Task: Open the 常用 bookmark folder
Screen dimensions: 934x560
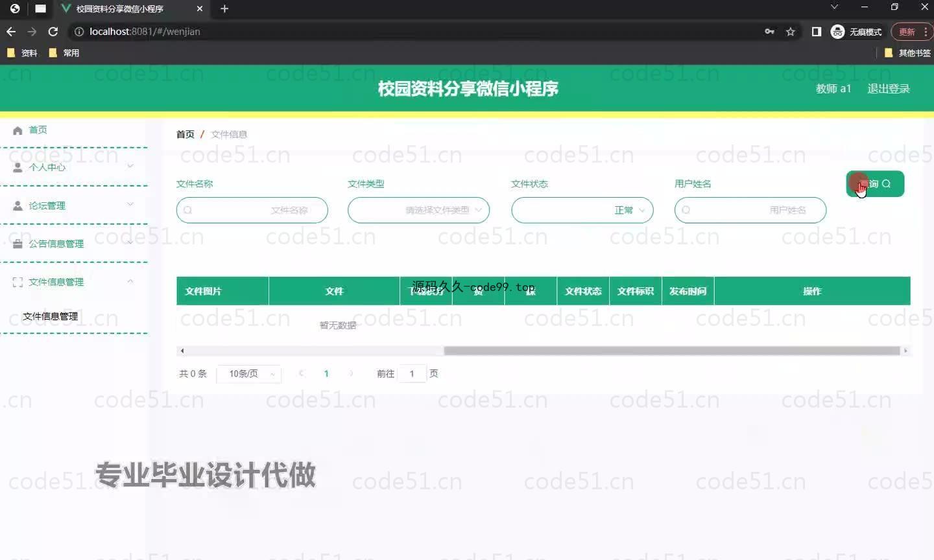Action: pos(64,53)
